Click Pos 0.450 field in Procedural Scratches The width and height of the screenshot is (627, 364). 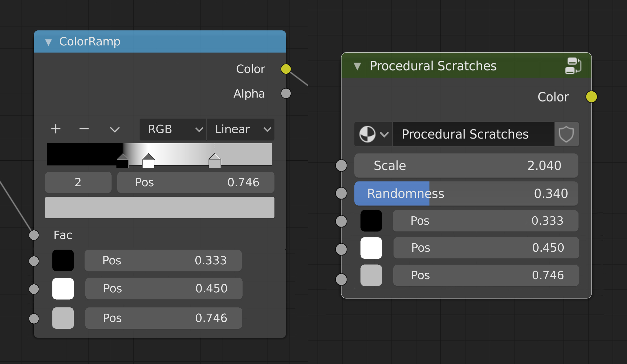tap(486, 248)
